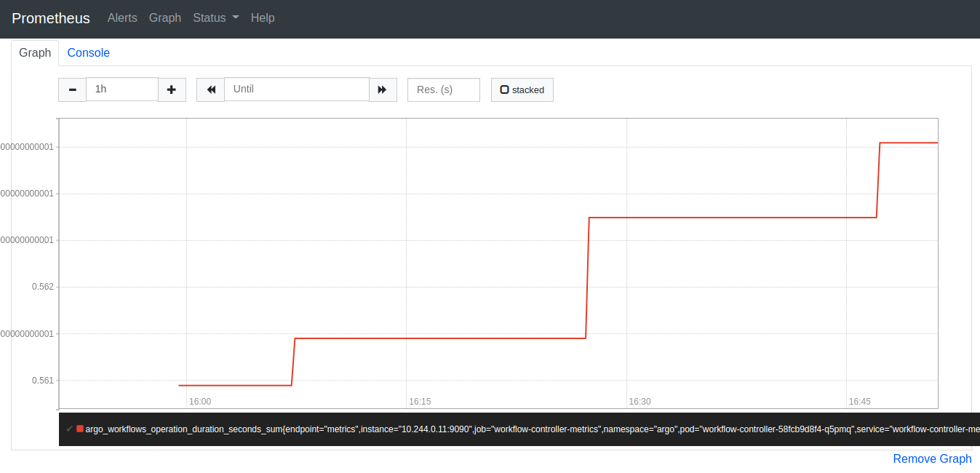The image size is (980, 473).
Task: Click the Remove Graph link
Action: point(932,458)
